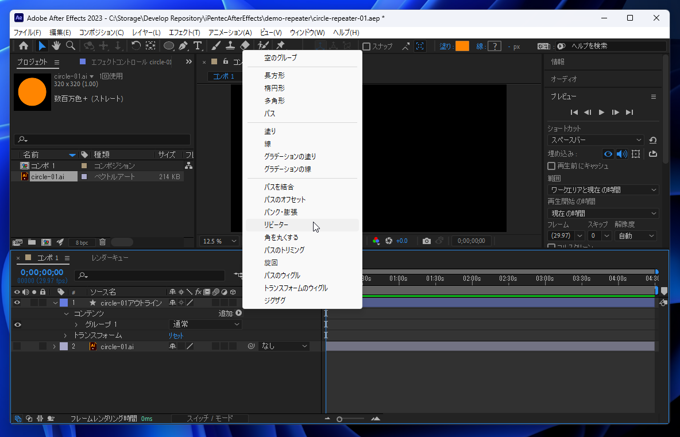Click the orange 塗り fill color swatch
The image size is (680, 437).
[x=462, y=46]
